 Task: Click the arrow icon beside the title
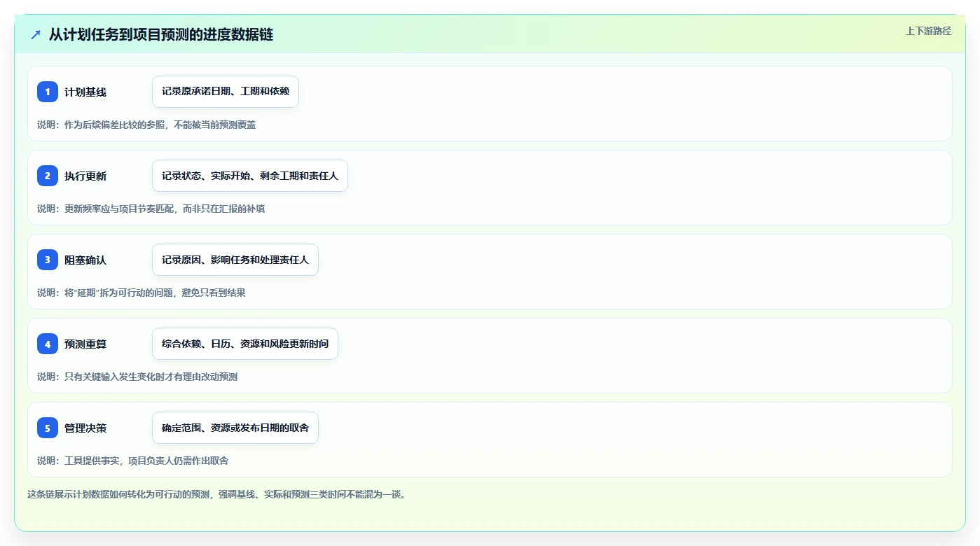[36, 34]
